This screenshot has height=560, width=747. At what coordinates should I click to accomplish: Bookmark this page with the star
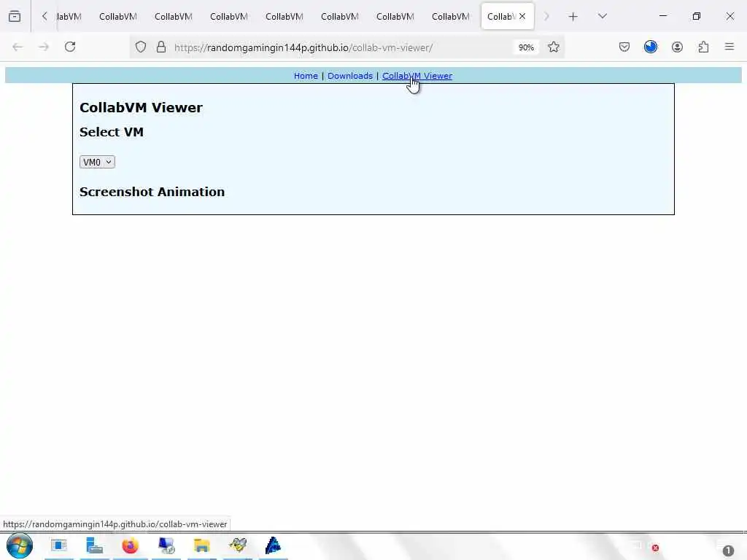[x=553, y=47]
